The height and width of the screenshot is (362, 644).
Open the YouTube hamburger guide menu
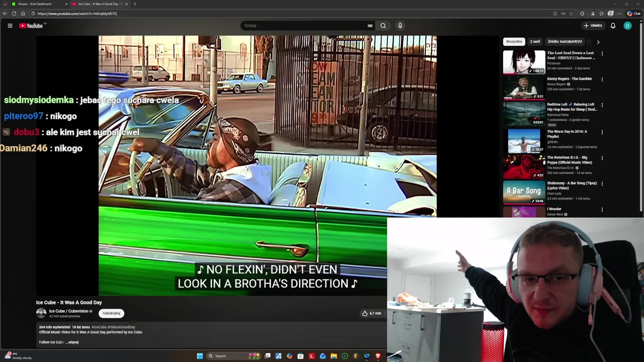(x=10, y=26)
